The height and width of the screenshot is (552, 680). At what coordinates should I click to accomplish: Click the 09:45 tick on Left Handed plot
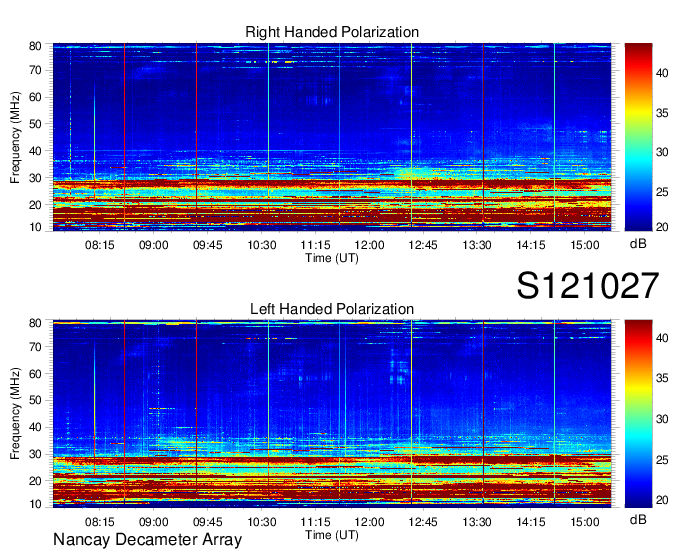pos(207,522)
